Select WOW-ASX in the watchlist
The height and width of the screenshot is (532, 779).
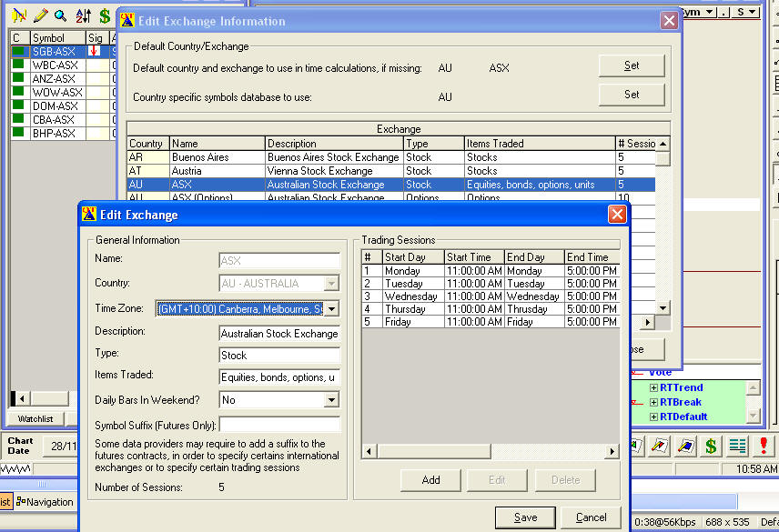[x=57, y=93]
